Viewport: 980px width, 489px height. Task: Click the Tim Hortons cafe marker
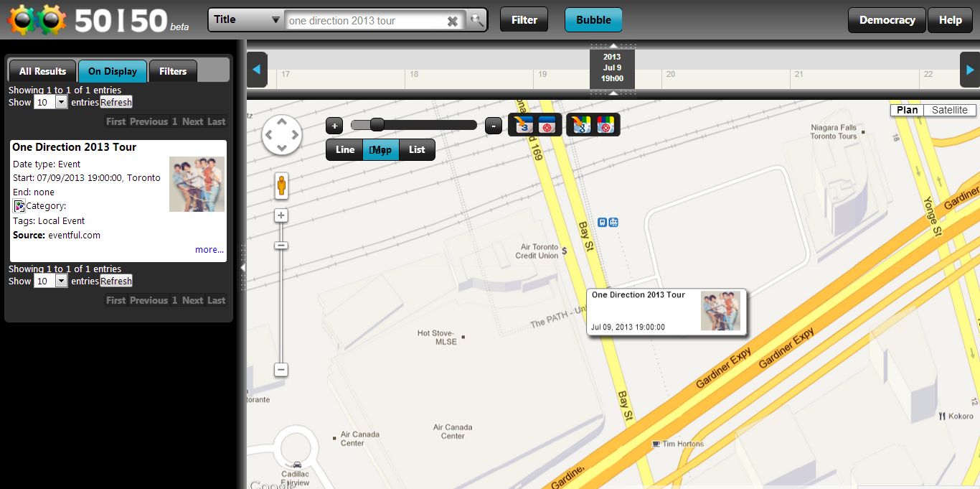click(x=656, y=444)
